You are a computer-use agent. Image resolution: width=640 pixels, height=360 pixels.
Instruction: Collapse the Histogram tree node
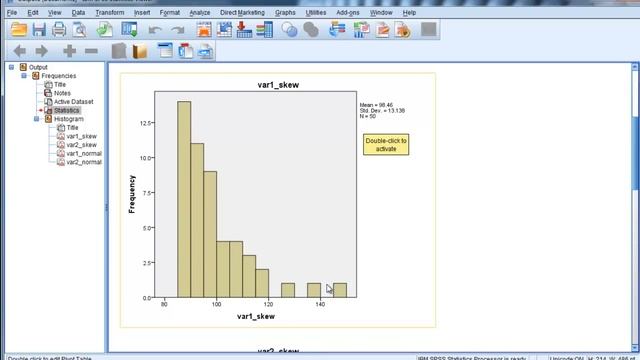(37, 119)
